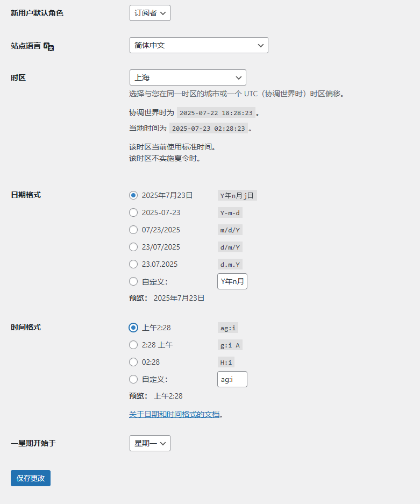Select the 2025年7月23日 date format radio
This screenshot has width=420, height=504.
pos(133,195)
